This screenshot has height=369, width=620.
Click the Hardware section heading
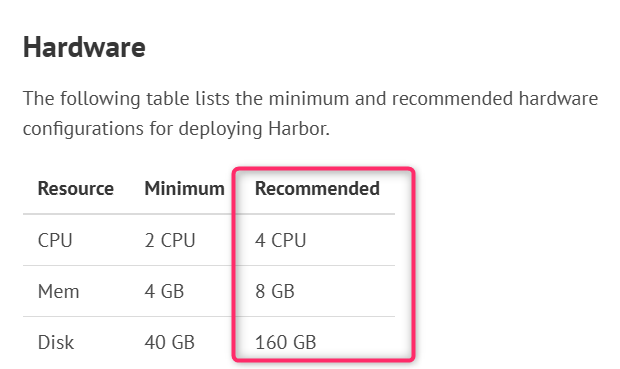[x=84, y=47]
